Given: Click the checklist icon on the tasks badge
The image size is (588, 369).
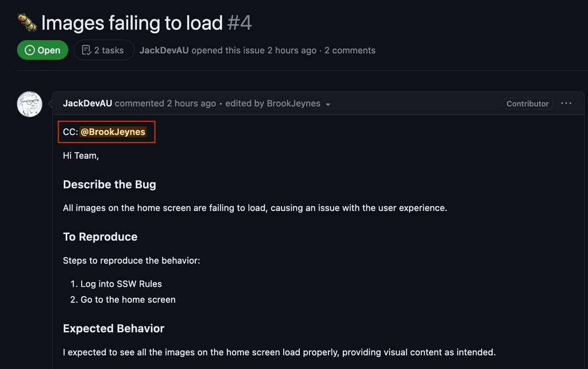Looking at the screenshot, I should pos(87,50).
